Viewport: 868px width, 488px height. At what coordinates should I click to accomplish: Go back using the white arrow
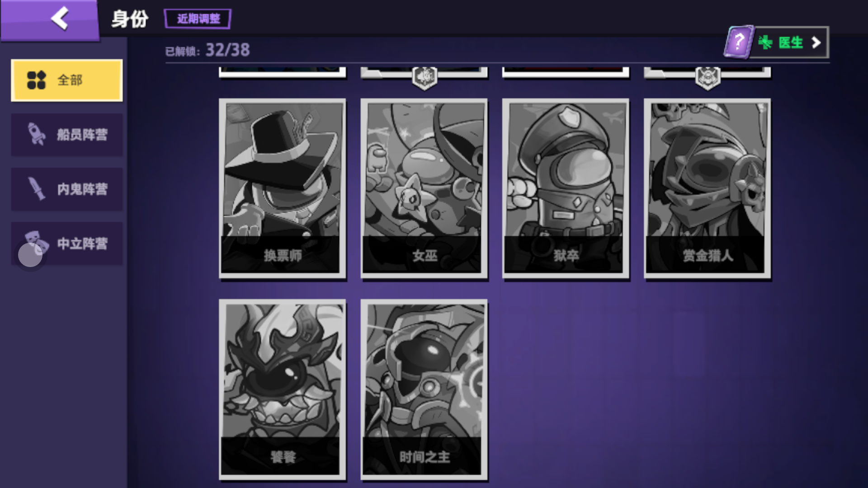pos(60,19)
